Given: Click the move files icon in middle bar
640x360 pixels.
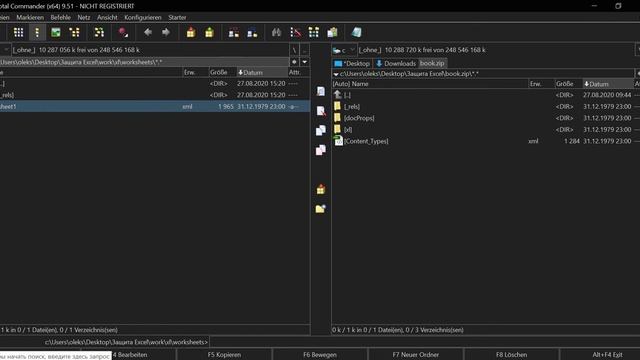Looking at the screenshot, I should coord(321,150).
